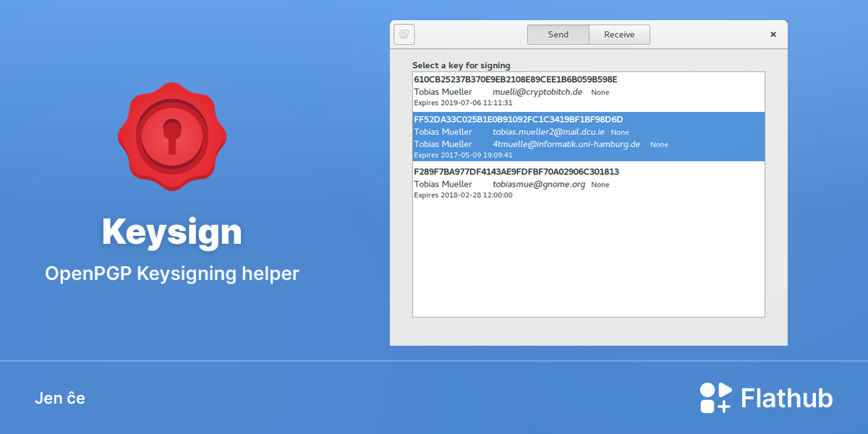Click 'None' next to muelli@cryptobitch.de
868x434 pixels.
click(600, 93)
